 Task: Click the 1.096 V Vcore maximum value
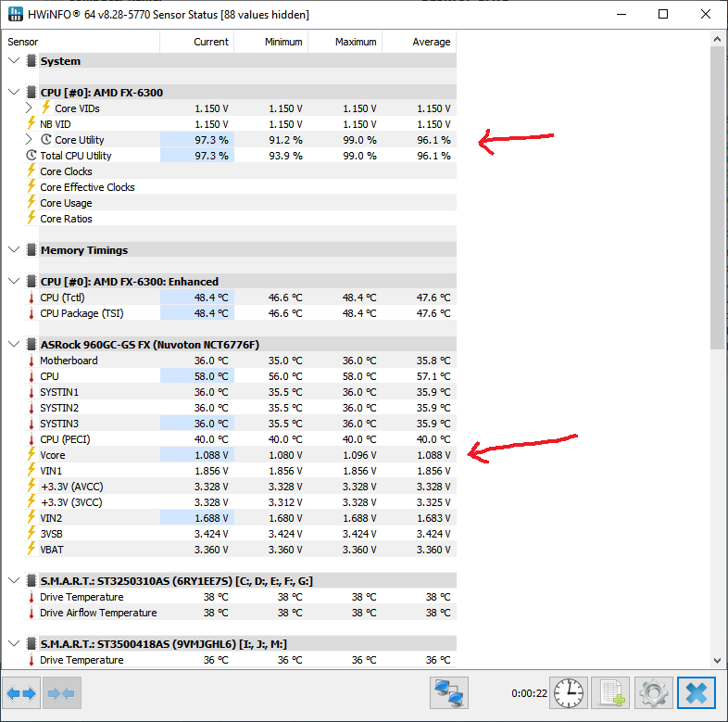[x=359, y=455]
